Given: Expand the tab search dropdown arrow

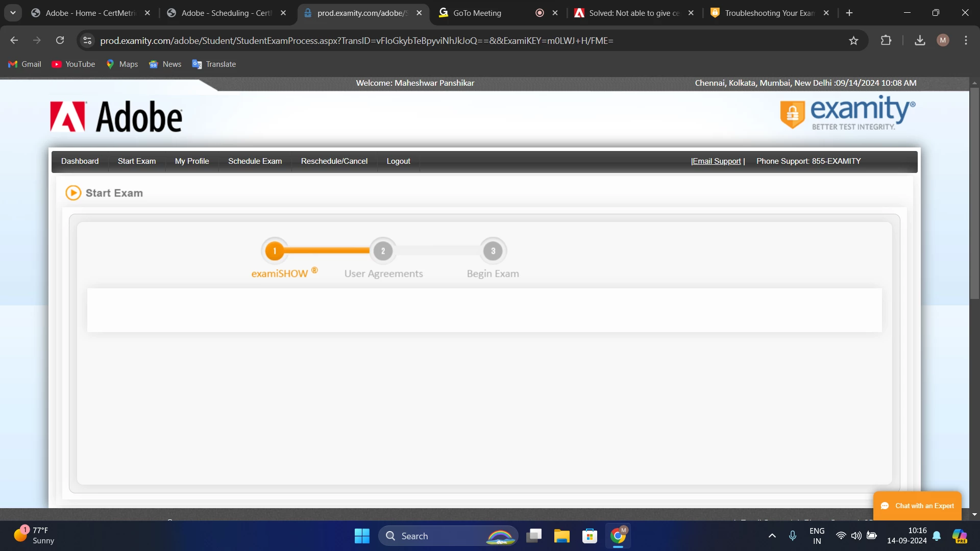Looking at the screenshot, I should (x=13, y=13).
